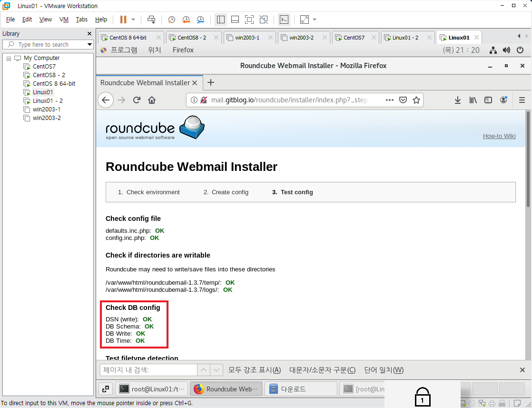Open the Firefox account icon
532x408 pixels.
tap(503, 100)
